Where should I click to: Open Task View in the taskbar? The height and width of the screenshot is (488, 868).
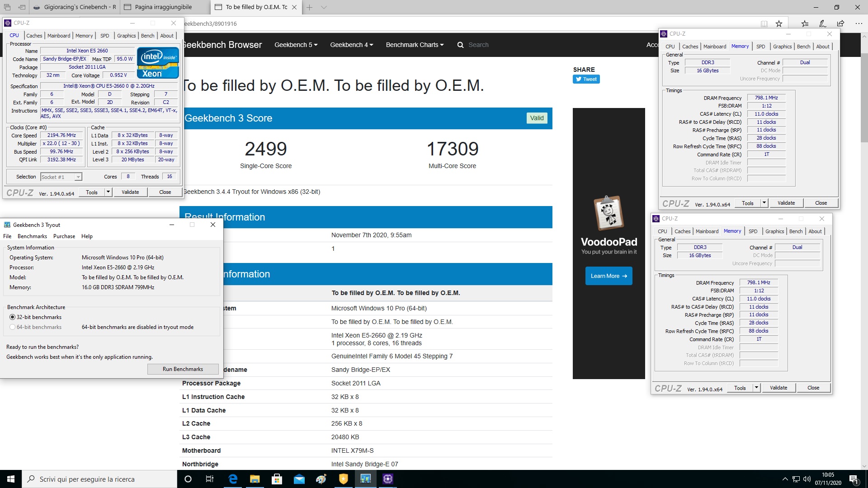coord(210,479)
